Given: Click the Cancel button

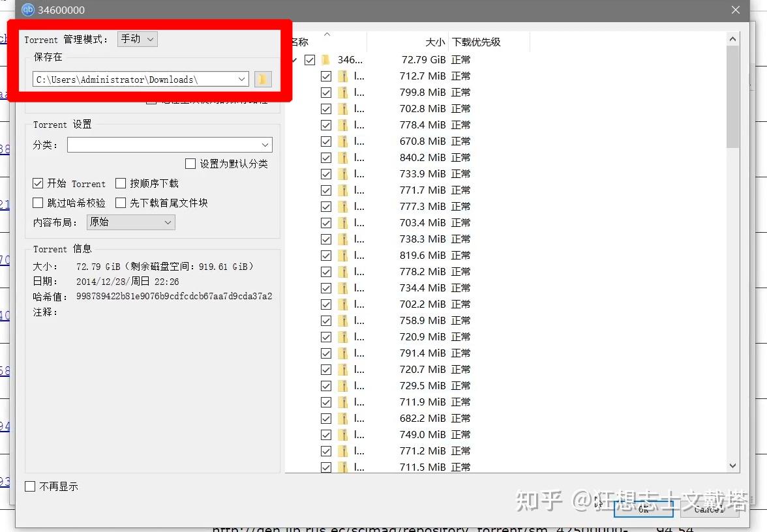Looking at the screenshot, I should (x=710, y=509).
